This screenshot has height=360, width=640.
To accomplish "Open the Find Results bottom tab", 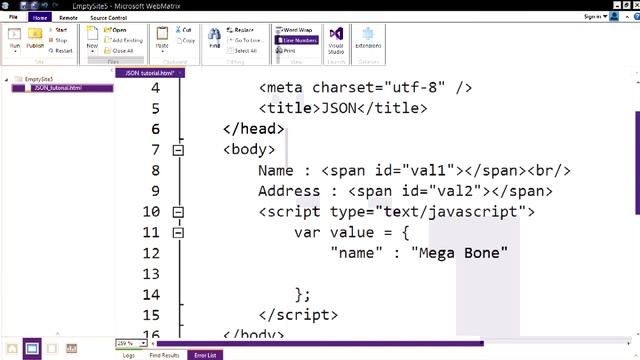I will [x=164, y=356].
